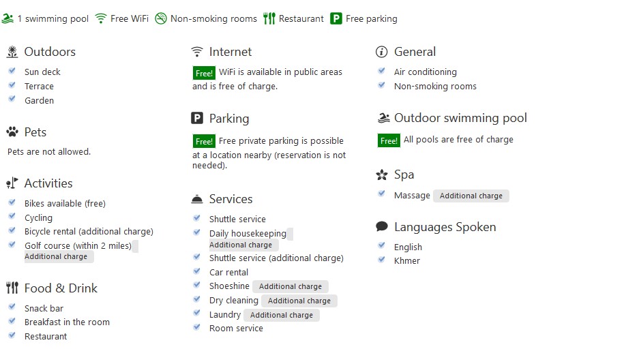641x364 pixels.
Task: Click the checkmark next to Car rental
Action: coord(197,271)
